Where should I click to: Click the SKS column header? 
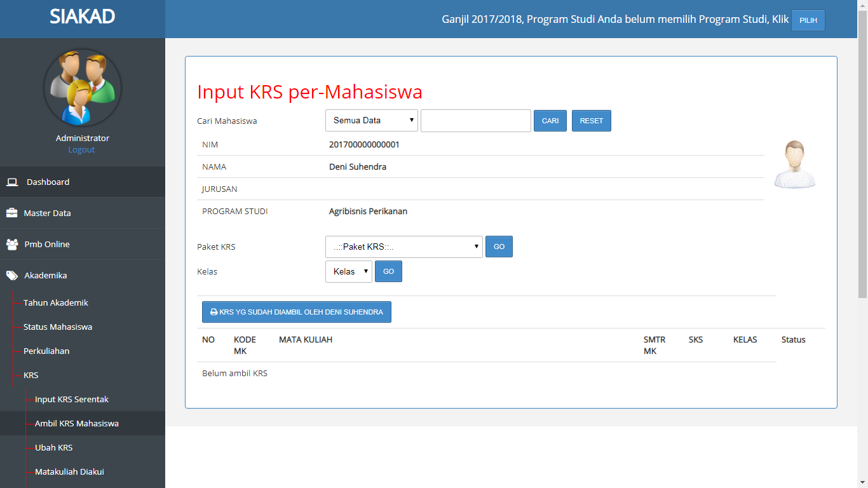tap(696, 340)
